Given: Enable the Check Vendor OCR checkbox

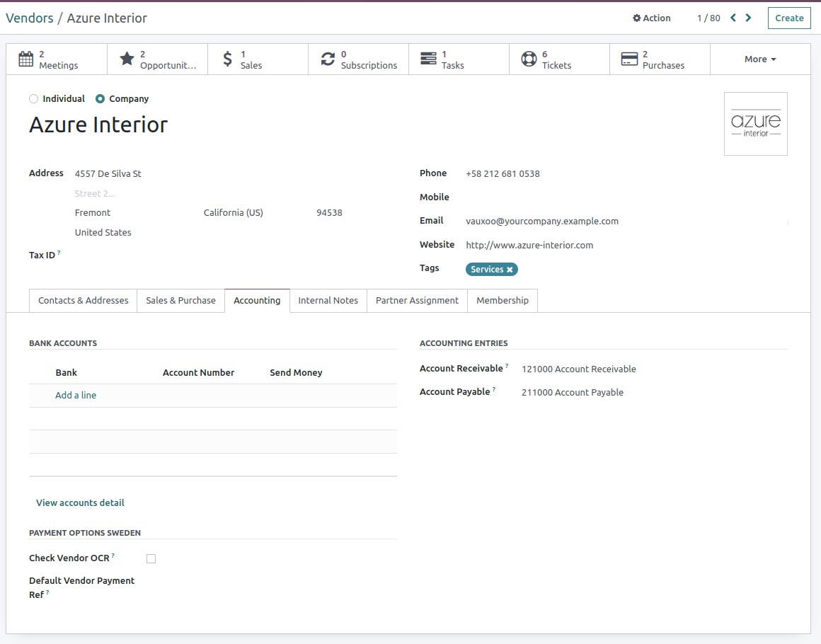Looking at the screenshot, I should tap(151, 558).
